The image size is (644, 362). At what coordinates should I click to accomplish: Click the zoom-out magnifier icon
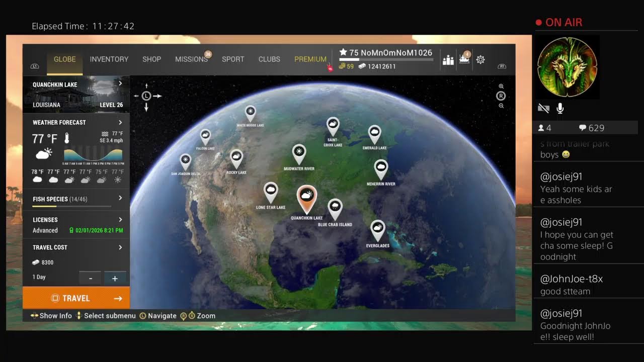pos(501,106)
